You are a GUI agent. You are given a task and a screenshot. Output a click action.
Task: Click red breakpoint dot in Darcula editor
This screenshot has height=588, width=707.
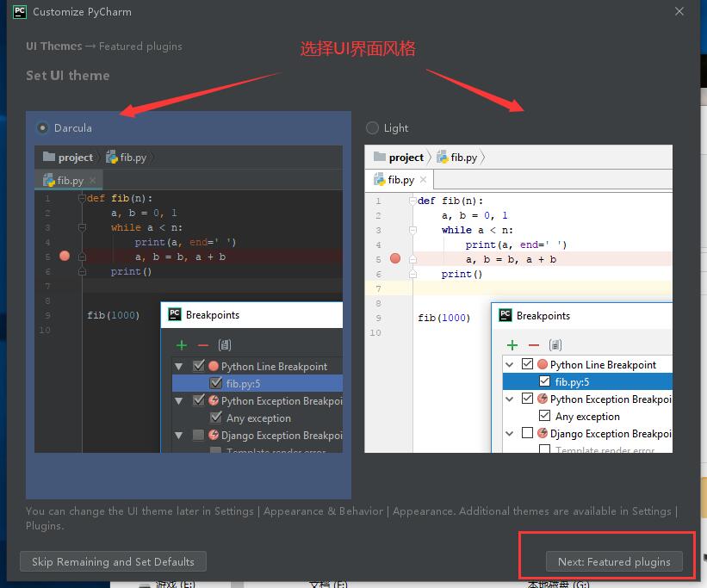pyautogui.click(x=65, y=257)
